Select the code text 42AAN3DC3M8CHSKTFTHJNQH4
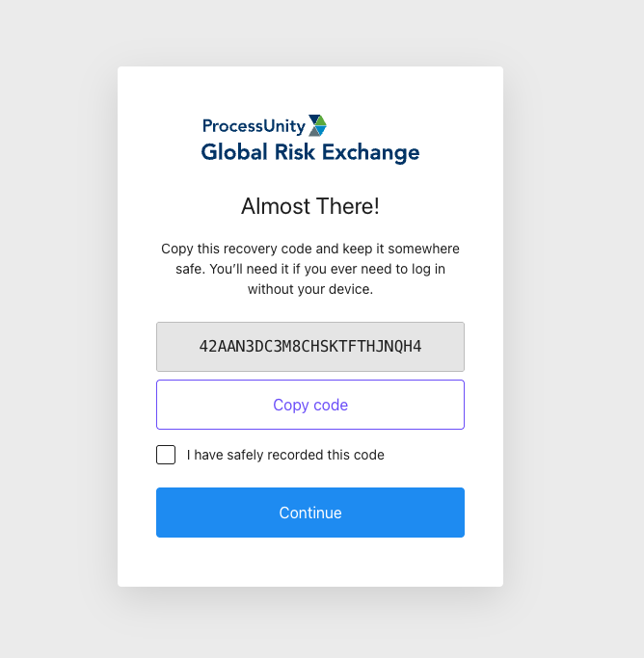The image size is (644, 658). point(310,347)
